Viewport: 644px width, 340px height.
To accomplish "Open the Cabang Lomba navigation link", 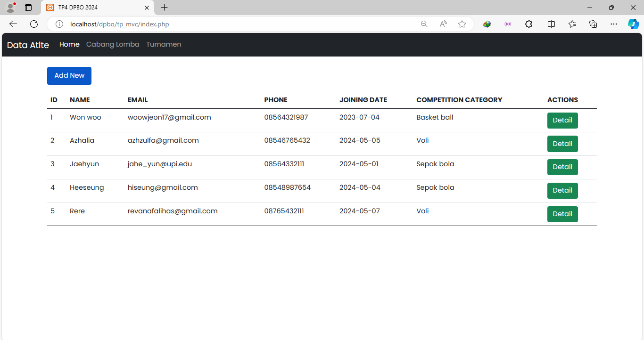I will click(113, 44).
